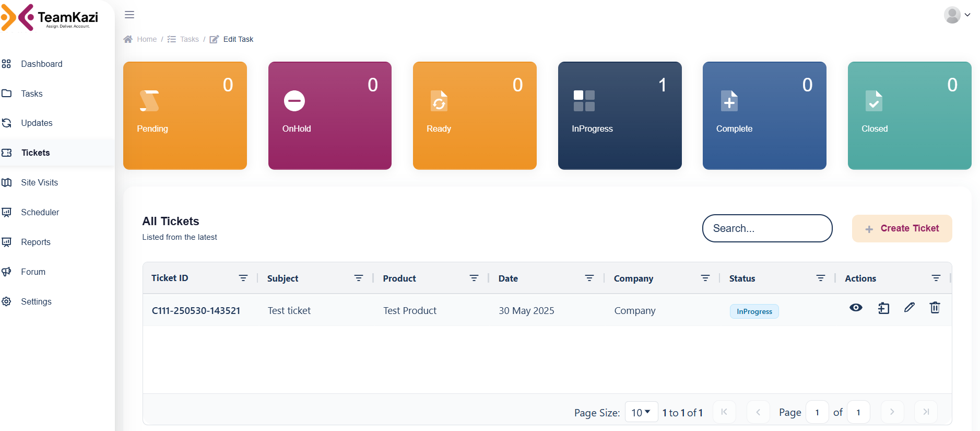Click the Tickets ticket icon
Screen dimensions: 980x431
(6, 153)
